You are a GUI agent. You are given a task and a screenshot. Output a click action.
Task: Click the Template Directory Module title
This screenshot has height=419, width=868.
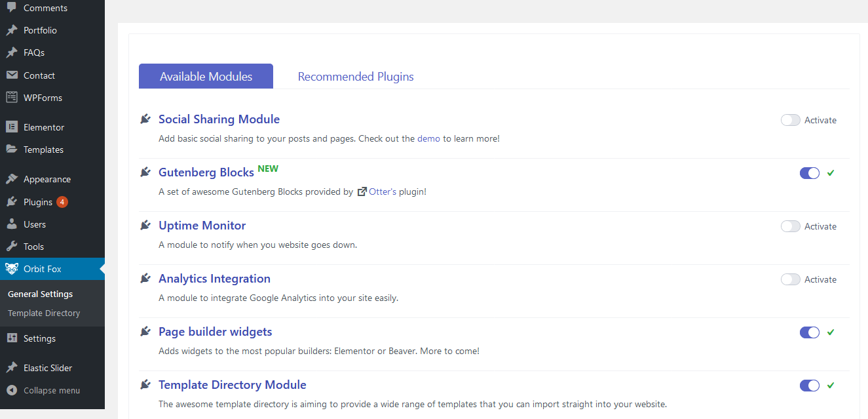point(233,384)
